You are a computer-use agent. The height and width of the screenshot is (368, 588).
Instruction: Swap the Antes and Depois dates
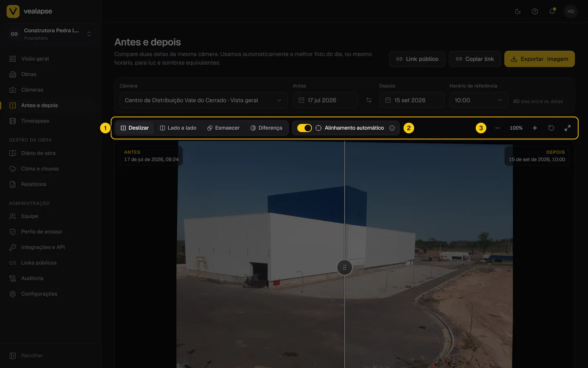click(x=369, y=100)
